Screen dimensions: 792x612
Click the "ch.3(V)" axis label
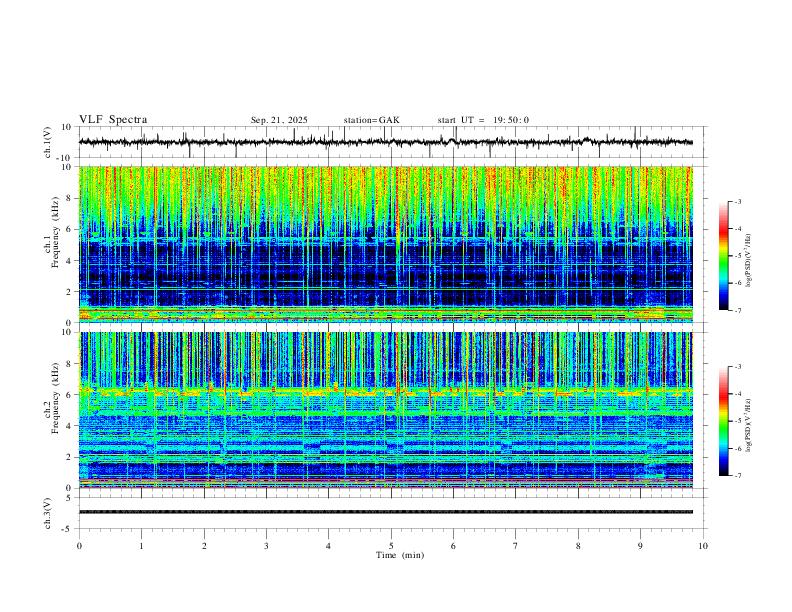click(x=48, y=513)
